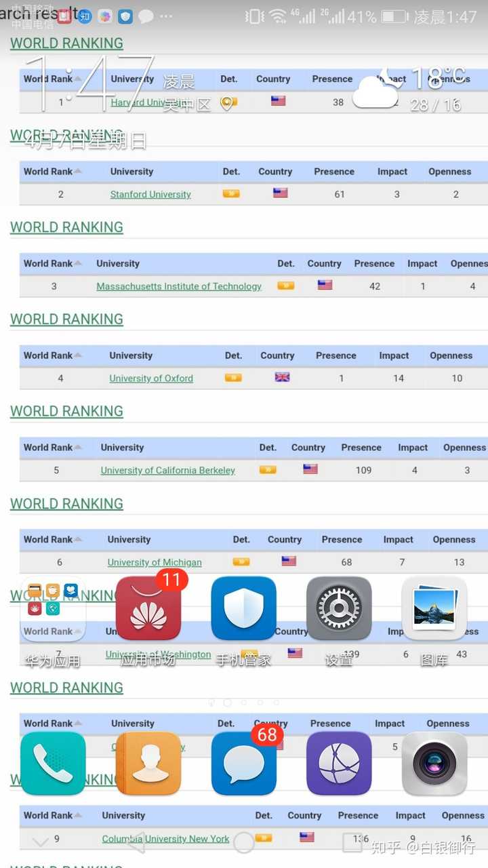Open the Messages app with 68 badge
This screenshot has height=868, width=488.
(x=243, y=764)
